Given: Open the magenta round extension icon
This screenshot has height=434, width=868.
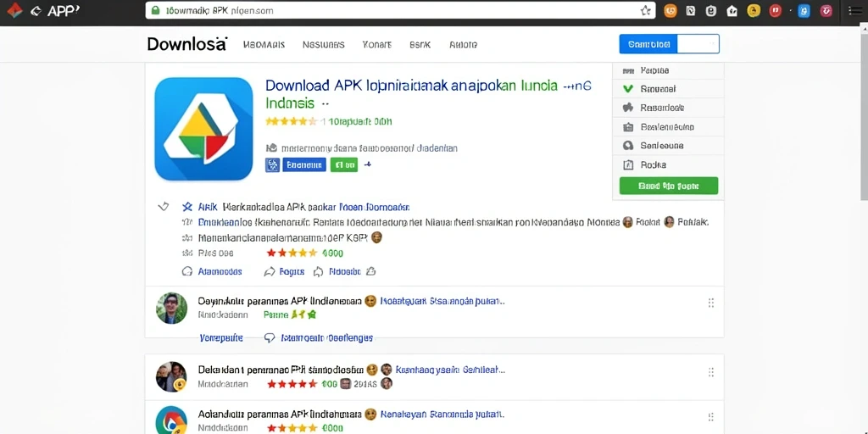Looking at the screenshot, I should tap(826, 10).
